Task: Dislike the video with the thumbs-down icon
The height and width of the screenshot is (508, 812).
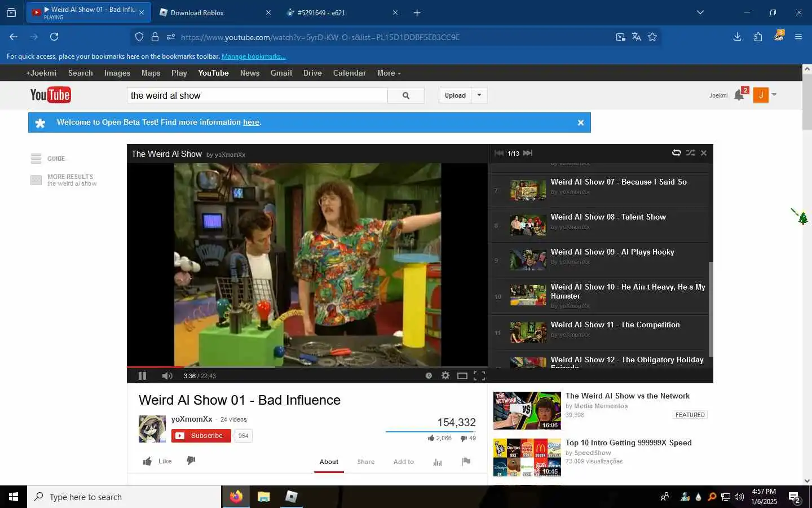Action: click(191, 461)
